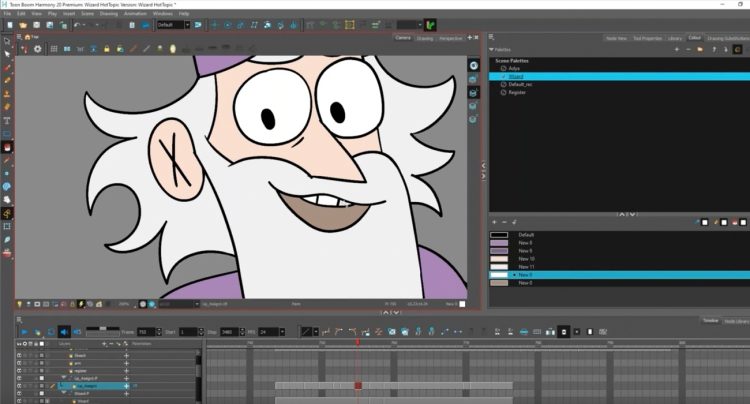The width and height of the screenshot is (750, 404).
Task: Switch to the Library tab
Action: click(x=674, y=38)
